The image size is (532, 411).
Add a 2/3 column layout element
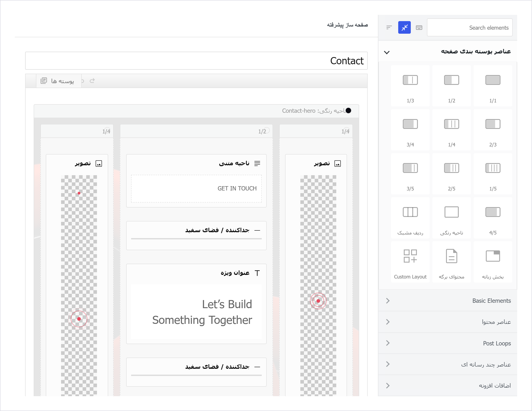coord(492,130)
